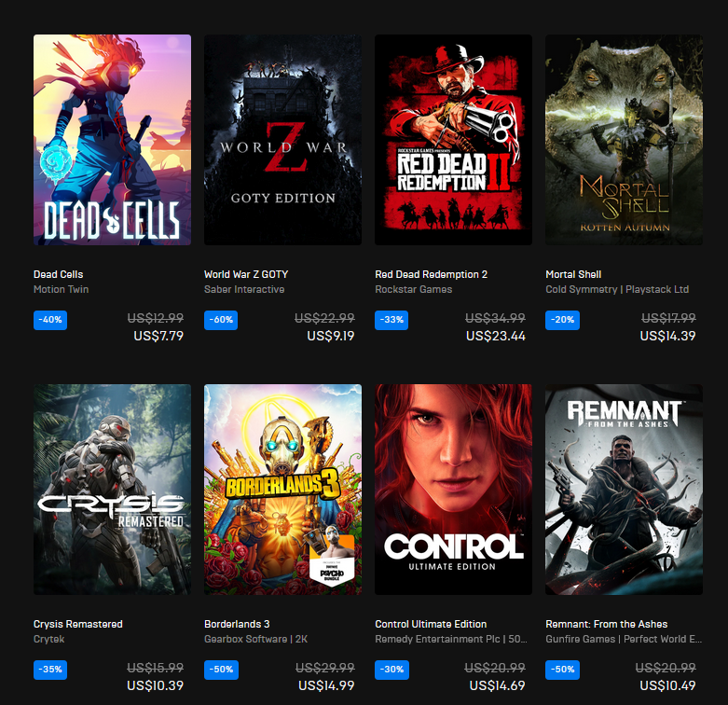Click the -60% discount badge
Screen dimensions: 728x705
point(221,320)
